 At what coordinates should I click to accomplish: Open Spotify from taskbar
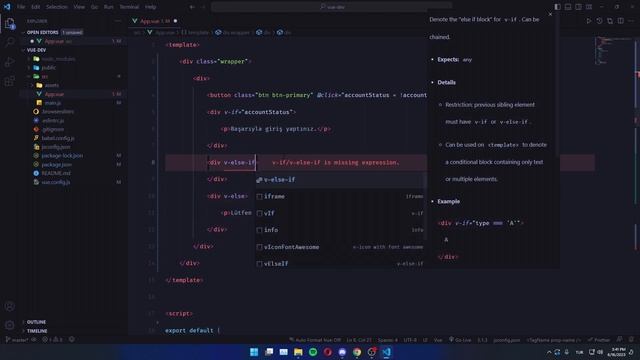tap(313, 352)
